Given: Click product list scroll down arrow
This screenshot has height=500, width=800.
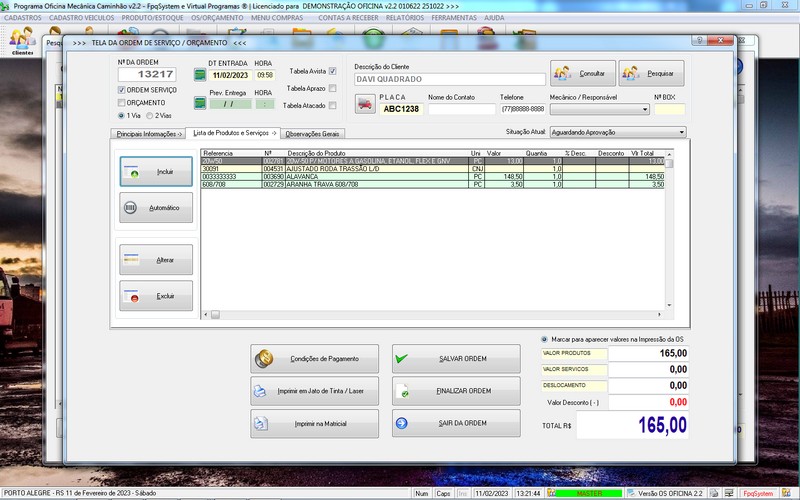Looking at the screenshot, I should [x=669, y=306].
